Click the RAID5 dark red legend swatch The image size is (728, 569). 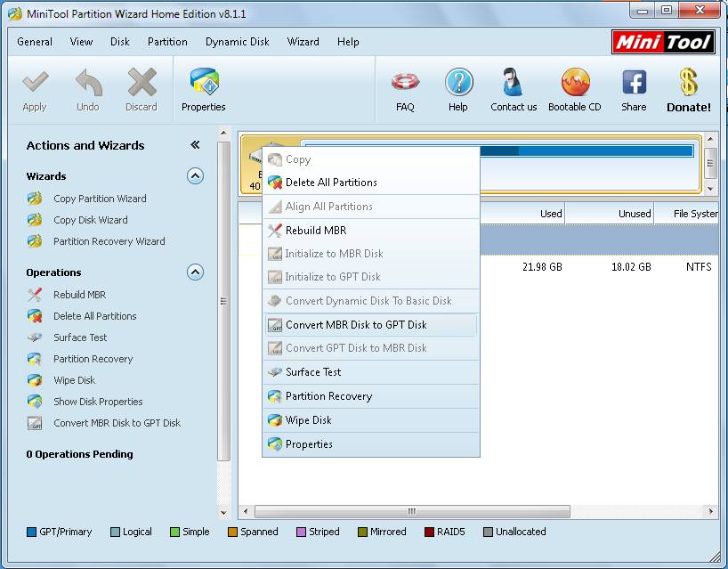point(429,532)
